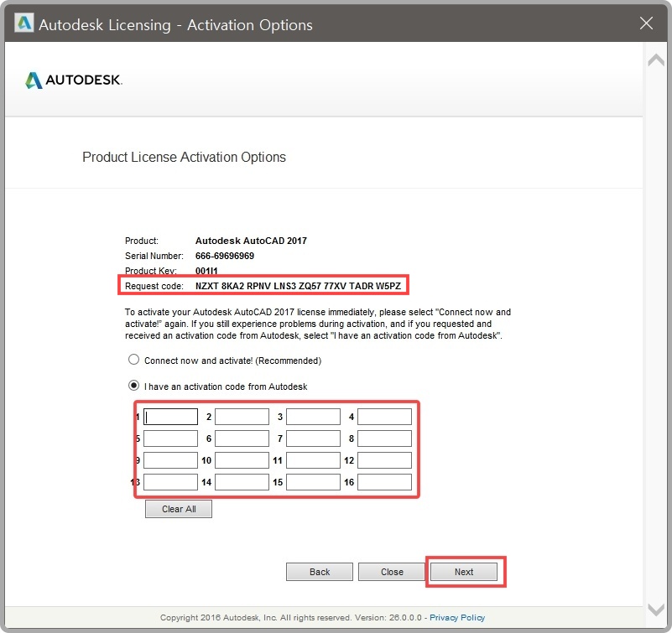Focus activation code field 9

[170, 460]
